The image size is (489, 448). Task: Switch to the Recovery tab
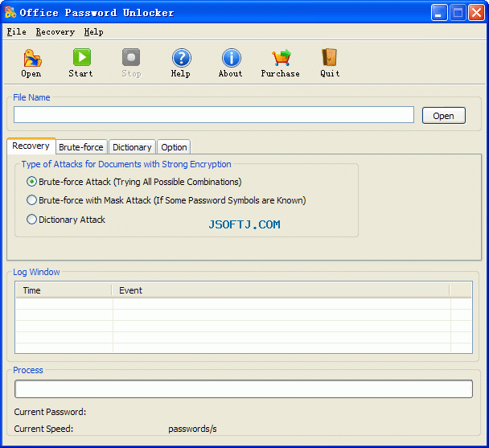coord(31,146)
